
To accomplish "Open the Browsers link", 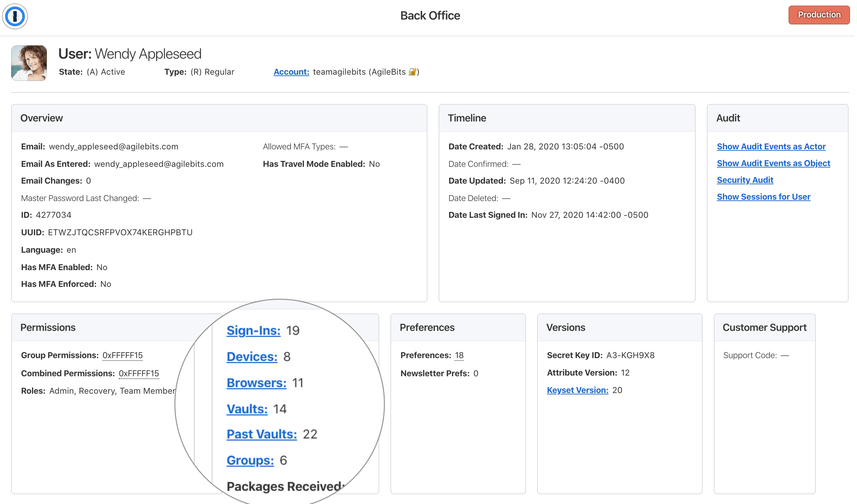I will click(257, 383).
